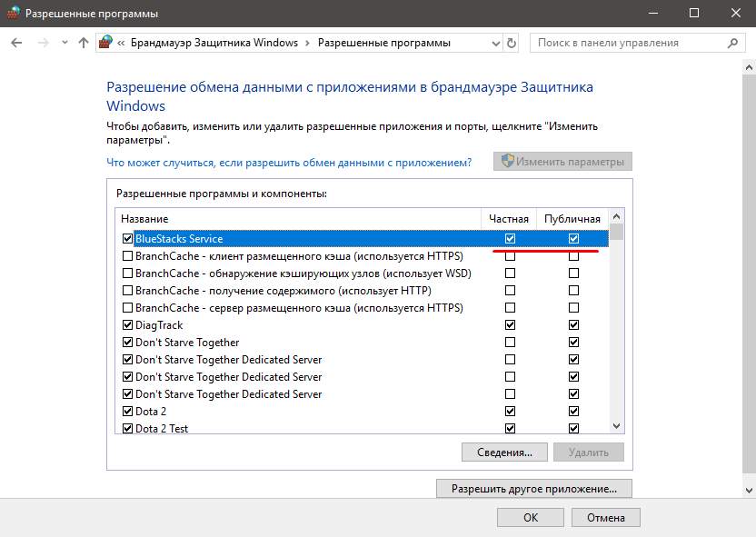Uncheck DiagTrack name checkbox
The height and width of the screenshot is (537, 756).
127,325
